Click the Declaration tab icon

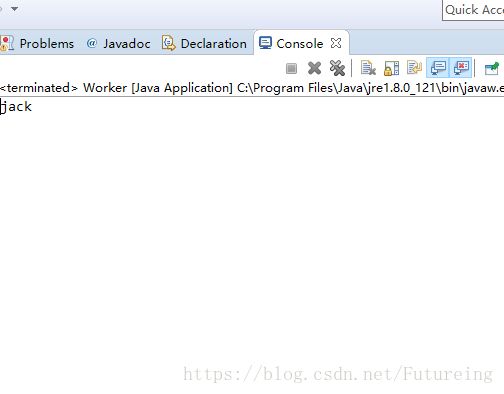click(168, 43)
